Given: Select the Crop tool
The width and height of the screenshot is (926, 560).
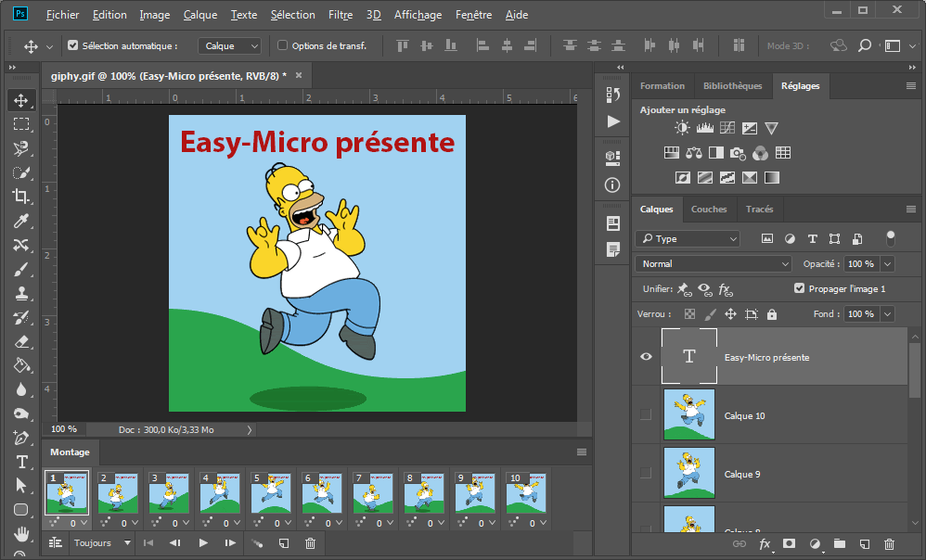Looking at the screenshot, I should coord(21,197).
